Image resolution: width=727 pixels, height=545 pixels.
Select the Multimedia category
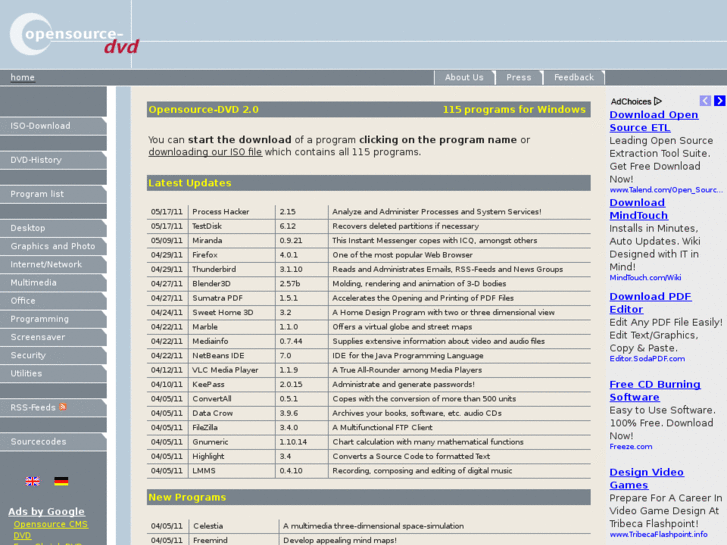tap(53, 282)
